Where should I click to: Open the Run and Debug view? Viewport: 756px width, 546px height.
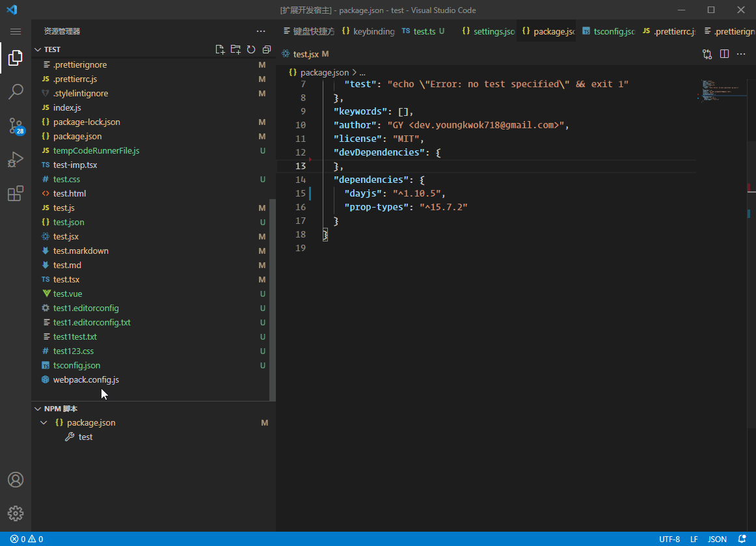click(x=16, y=159)
